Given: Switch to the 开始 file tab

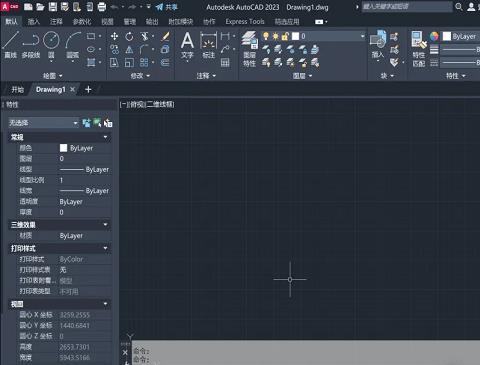Looking at the screenshot, I should (x=17, y=89).
